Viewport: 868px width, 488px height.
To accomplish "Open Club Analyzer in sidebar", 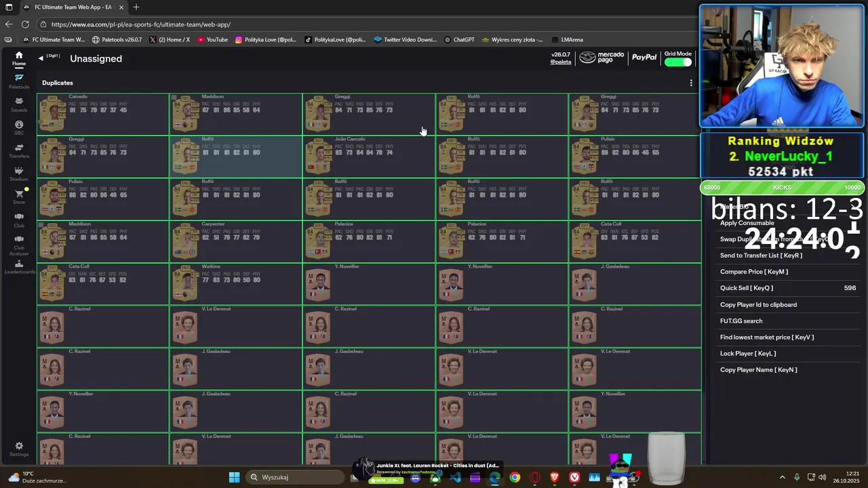I will (19, 245).
